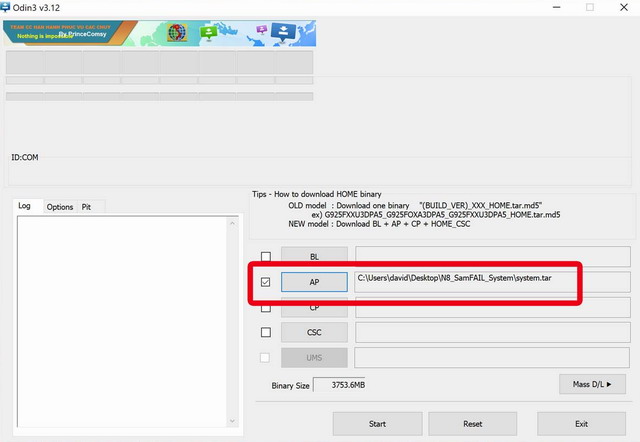The width and height of the screenshot is (640, 442).
Task: Switch to the Options tab
Action: (60, 207)
